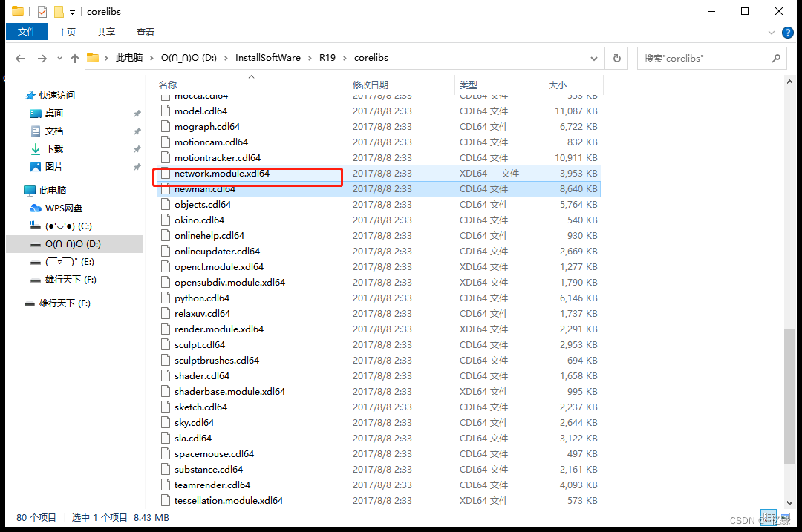Click the New Folder quick access icon
802x532 pixels.
tap(59, 11)
